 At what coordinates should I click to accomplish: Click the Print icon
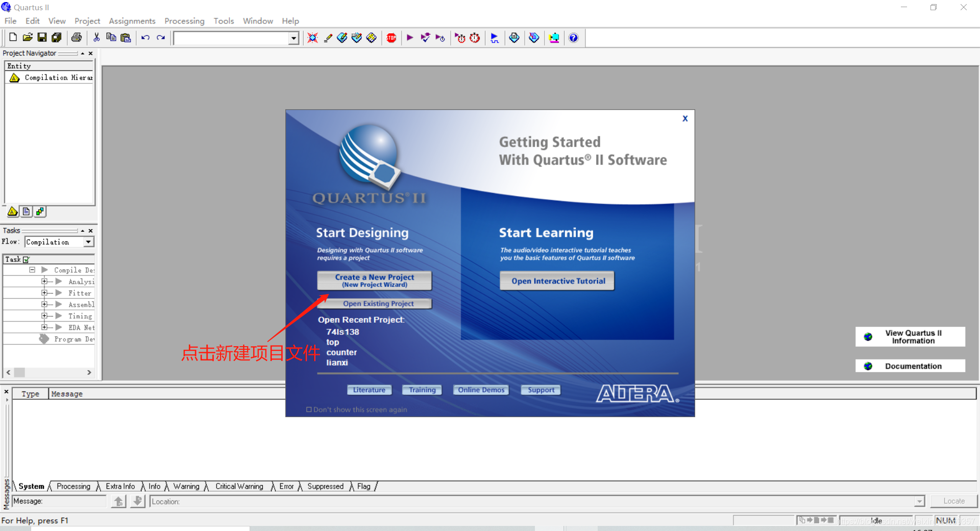pos(77,37)
